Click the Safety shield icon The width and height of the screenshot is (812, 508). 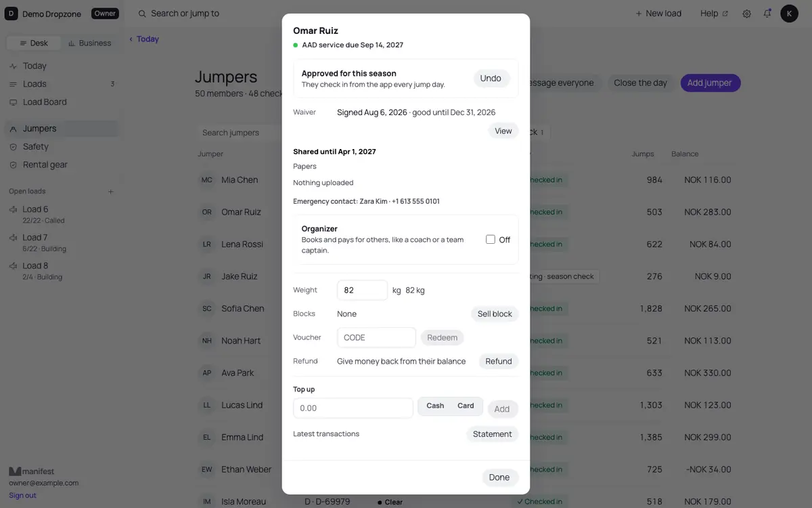click(x=13, y=147)
